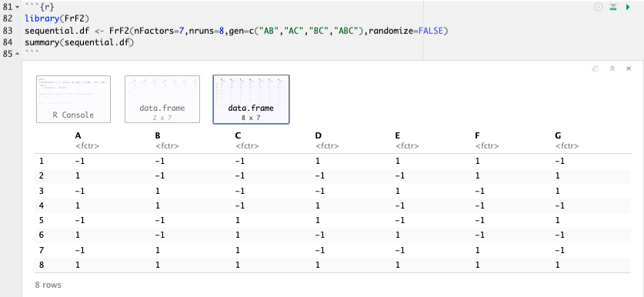644x297 pixels.
Task: Click the row 3 value in column B
Action: tap(157, 191)
